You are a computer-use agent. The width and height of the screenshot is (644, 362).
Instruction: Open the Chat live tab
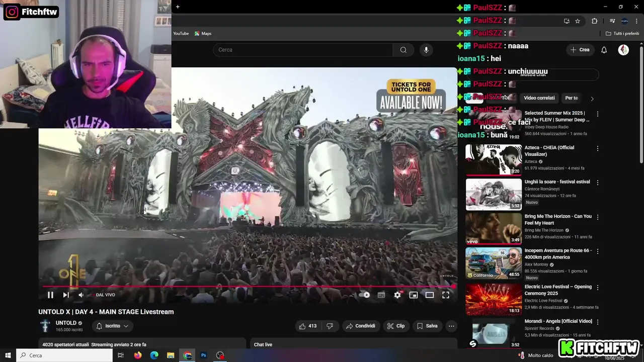[263, 344]
